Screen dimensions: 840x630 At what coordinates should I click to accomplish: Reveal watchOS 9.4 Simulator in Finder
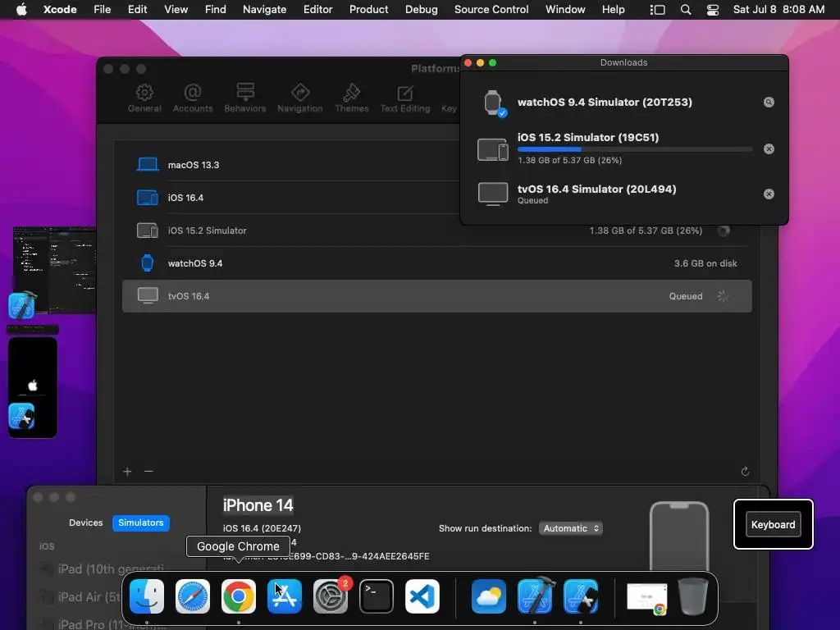[769, 103]
